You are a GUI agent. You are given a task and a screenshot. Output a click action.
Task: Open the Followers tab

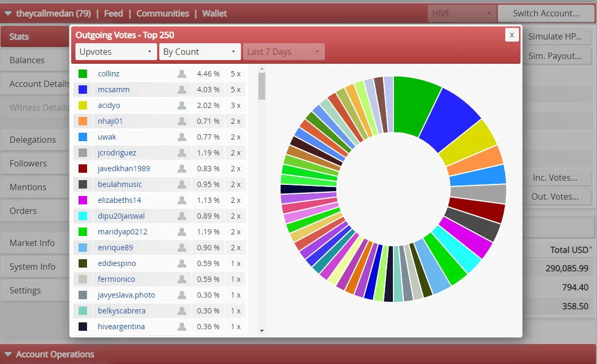35,163
